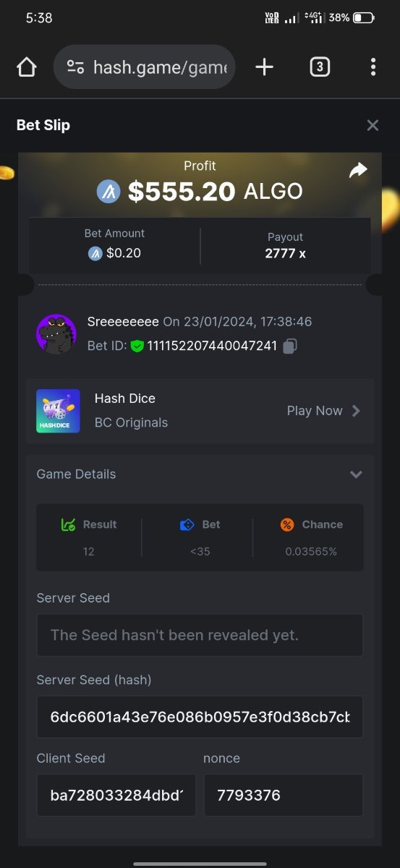The image size is (400, 868).
Task: Share the bet slip via arrow icon
Action: (x=358, y=171)
